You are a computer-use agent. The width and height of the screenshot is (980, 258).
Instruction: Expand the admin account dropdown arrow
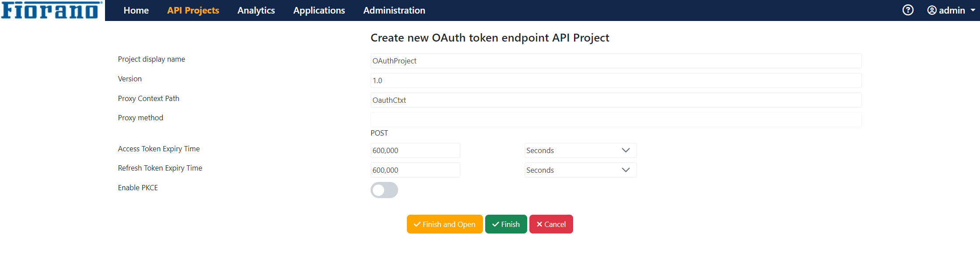pos(973,10)
